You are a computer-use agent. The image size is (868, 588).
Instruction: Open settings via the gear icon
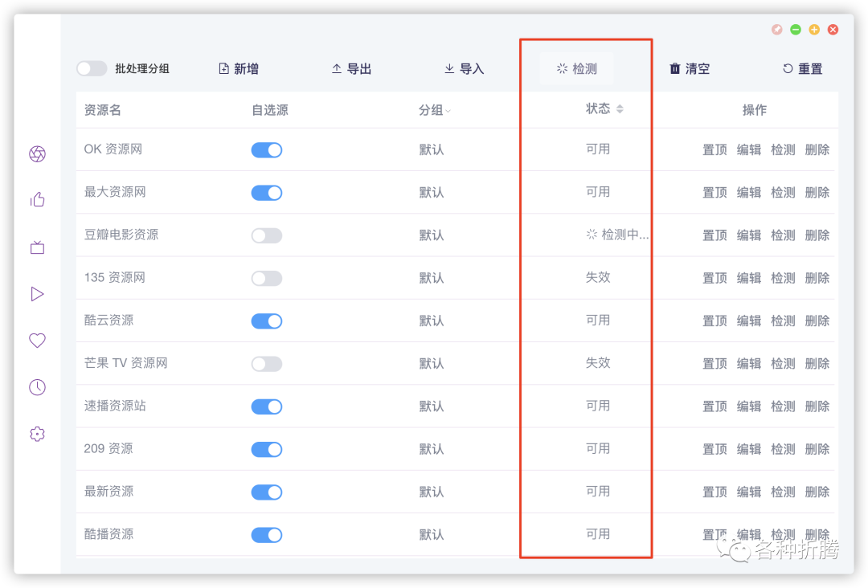pos(37,434)
